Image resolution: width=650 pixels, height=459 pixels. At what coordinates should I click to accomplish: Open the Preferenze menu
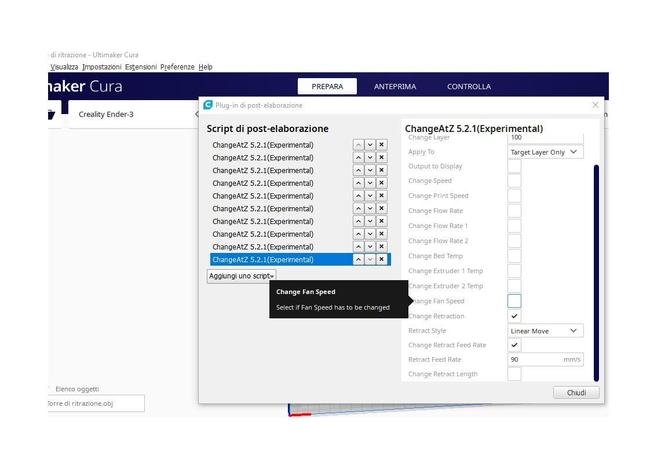pos(177,67)
